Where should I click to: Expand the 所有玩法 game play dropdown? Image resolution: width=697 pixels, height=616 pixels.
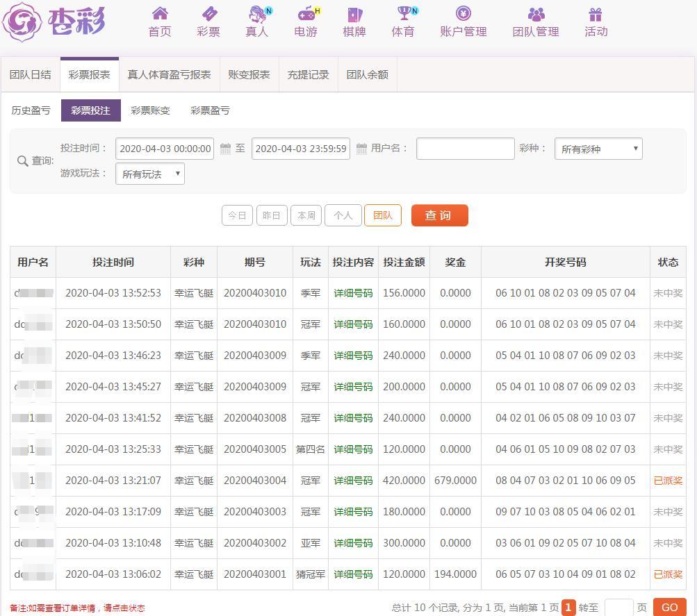(x=150, y=174)
